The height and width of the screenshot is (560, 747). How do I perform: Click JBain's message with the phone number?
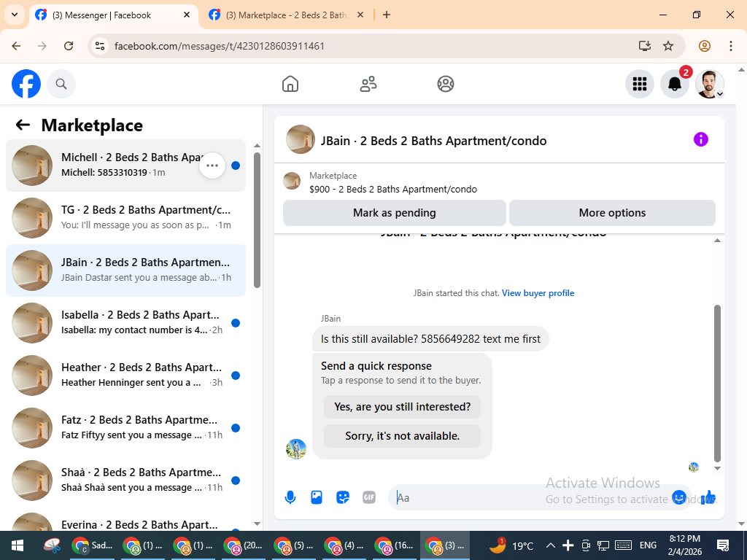tap(430, 339)
